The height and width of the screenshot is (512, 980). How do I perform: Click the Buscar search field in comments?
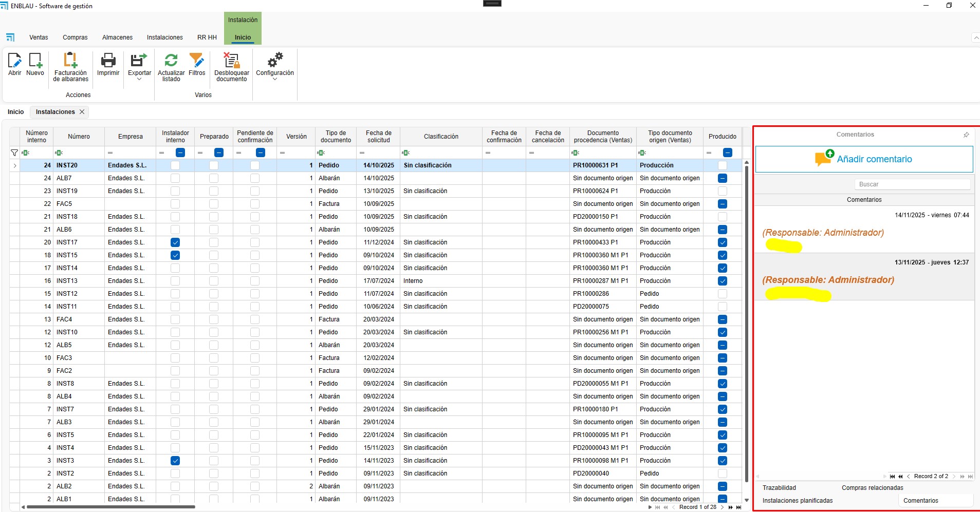point(912,184)
